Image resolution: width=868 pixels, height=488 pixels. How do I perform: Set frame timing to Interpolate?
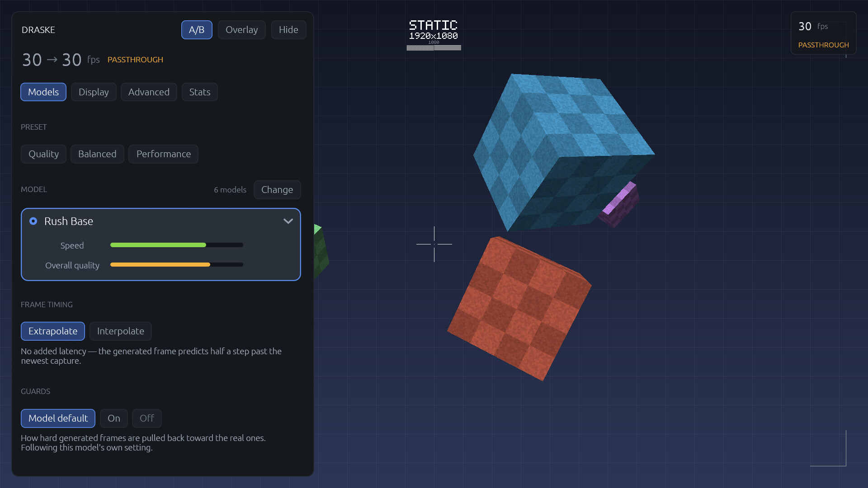(x=121, y=331)
